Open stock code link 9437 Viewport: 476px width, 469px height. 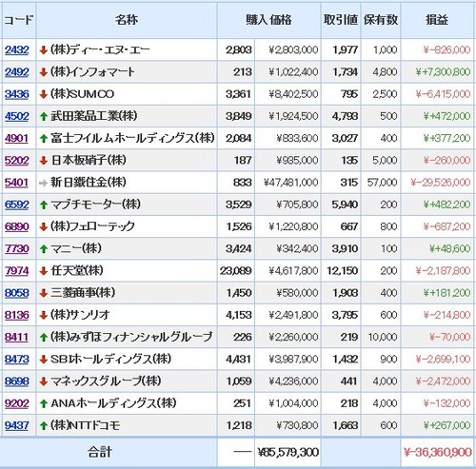(16, 425)
